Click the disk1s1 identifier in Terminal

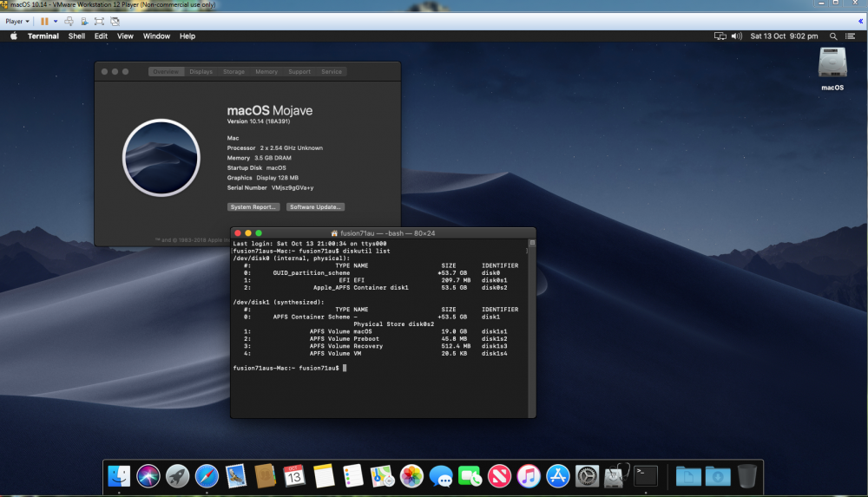point(495,331)
